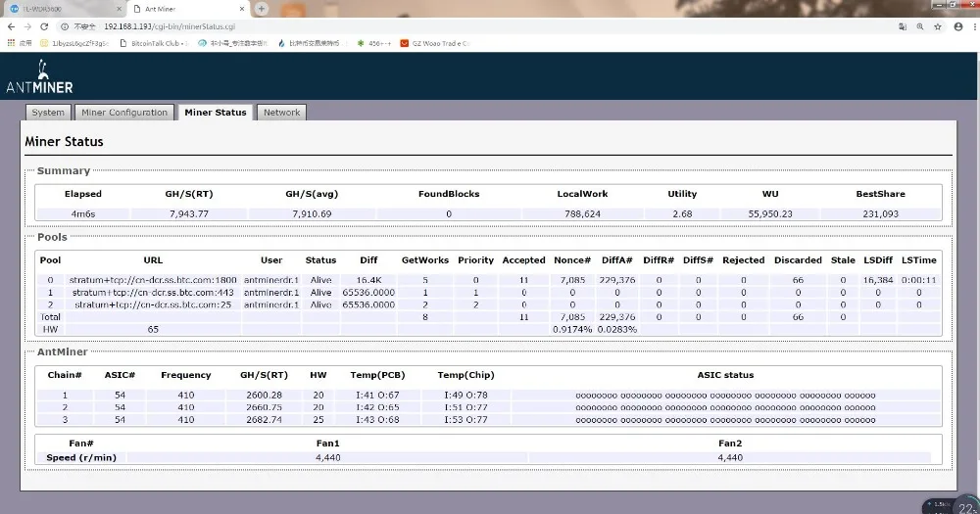Open the Chrome three-dot menu

pos(975,26)
